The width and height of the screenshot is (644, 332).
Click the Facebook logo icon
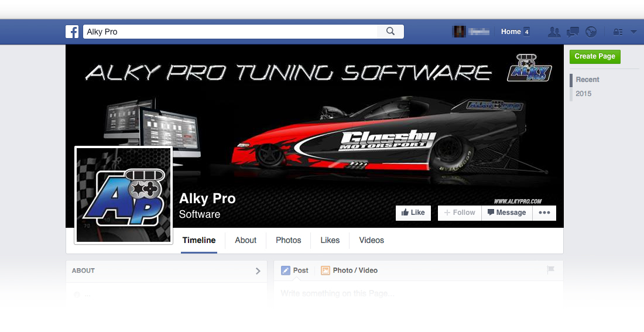coord(72,32)
